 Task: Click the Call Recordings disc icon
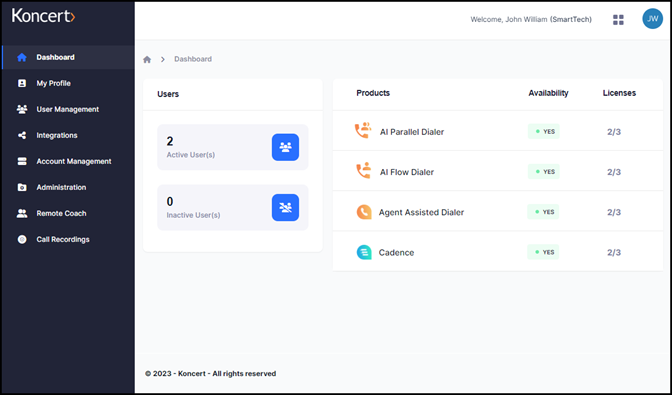pos(22,239)
